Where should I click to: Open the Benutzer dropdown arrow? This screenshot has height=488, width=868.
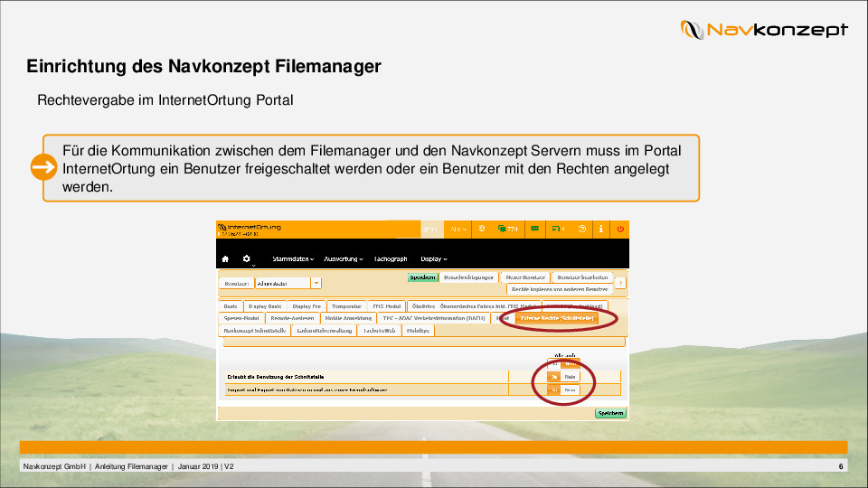[x=316, y=283]
